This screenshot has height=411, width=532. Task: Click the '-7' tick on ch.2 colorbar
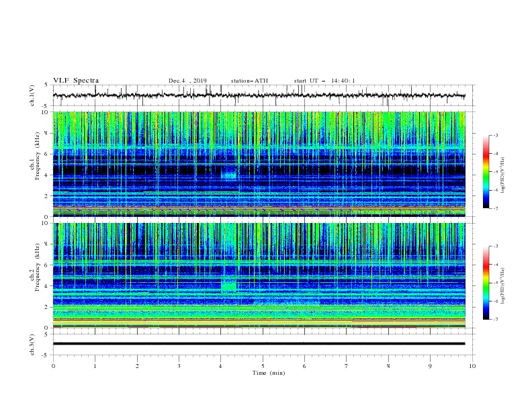point(495,320)
